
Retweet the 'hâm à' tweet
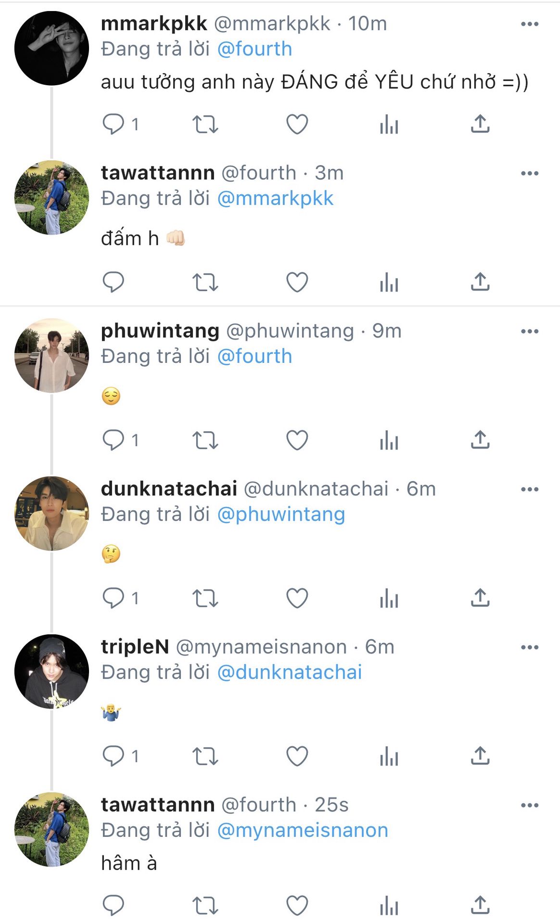(x=205, y=906)
